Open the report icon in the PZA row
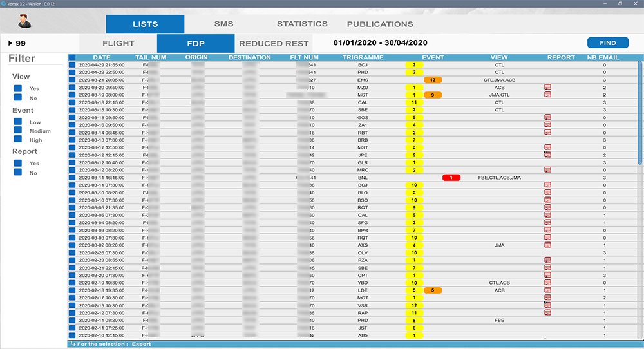The width and height of the screenshot is (644, 349). click(547, 260)
